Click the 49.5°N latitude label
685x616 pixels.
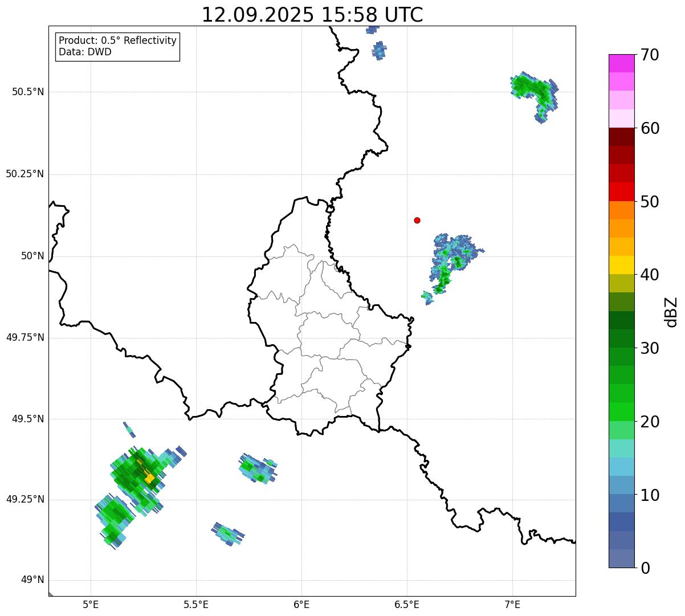tap(28, 419)
